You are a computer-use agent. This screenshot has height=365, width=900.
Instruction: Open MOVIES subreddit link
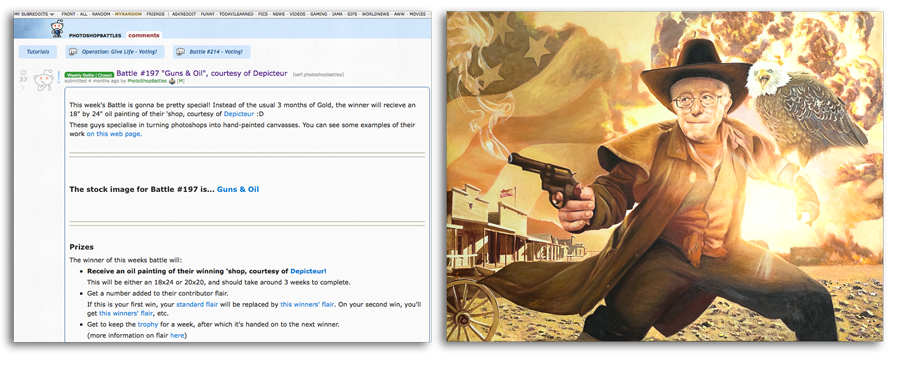coord(417,13)
